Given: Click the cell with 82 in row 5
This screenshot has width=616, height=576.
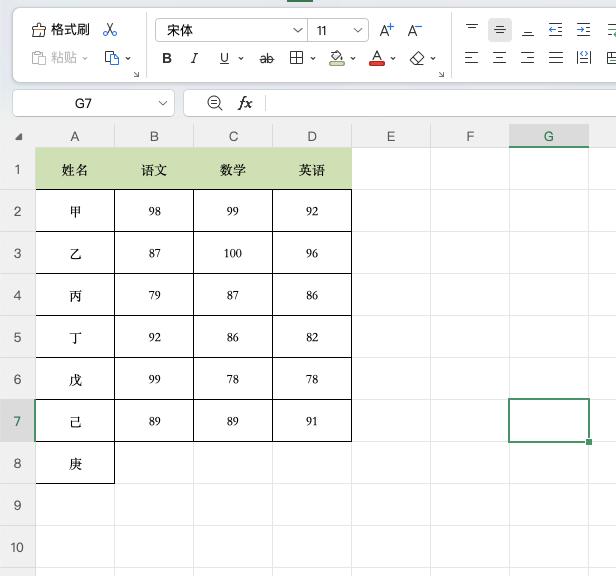Looking at the screenshot, I should click(x=312, y=337).
